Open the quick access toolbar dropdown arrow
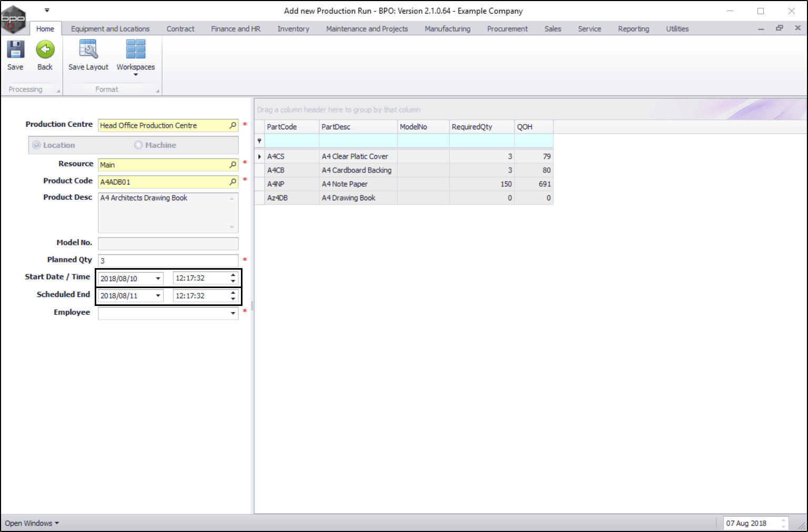808x532 pixels. [47, 10]
